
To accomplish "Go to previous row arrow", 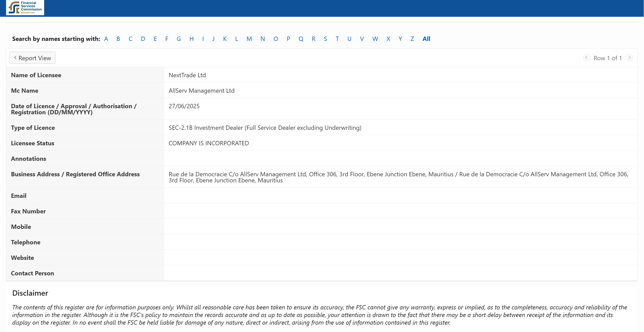I will pyautogui.click(x=586, y=58).
